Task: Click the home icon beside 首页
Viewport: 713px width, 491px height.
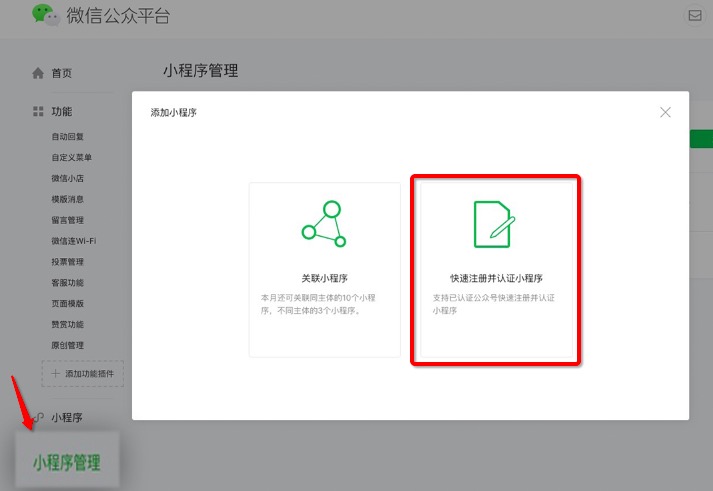Action: [x=38, y=73]
